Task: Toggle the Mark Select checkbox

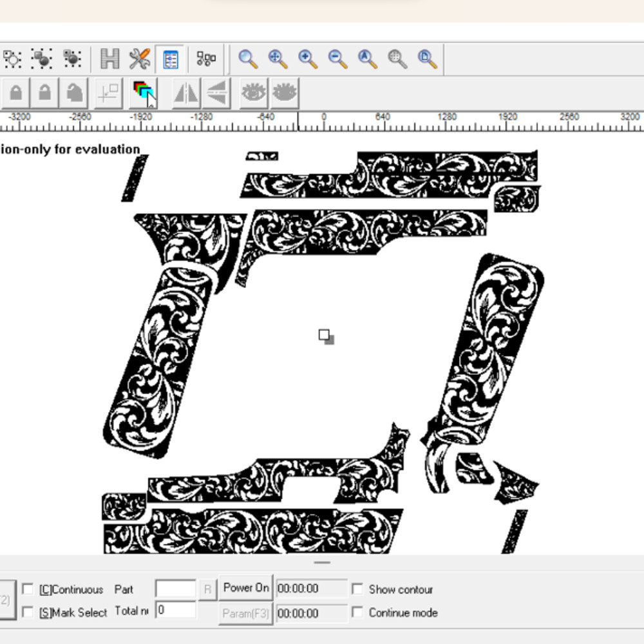Action: [x=27, y=612]
